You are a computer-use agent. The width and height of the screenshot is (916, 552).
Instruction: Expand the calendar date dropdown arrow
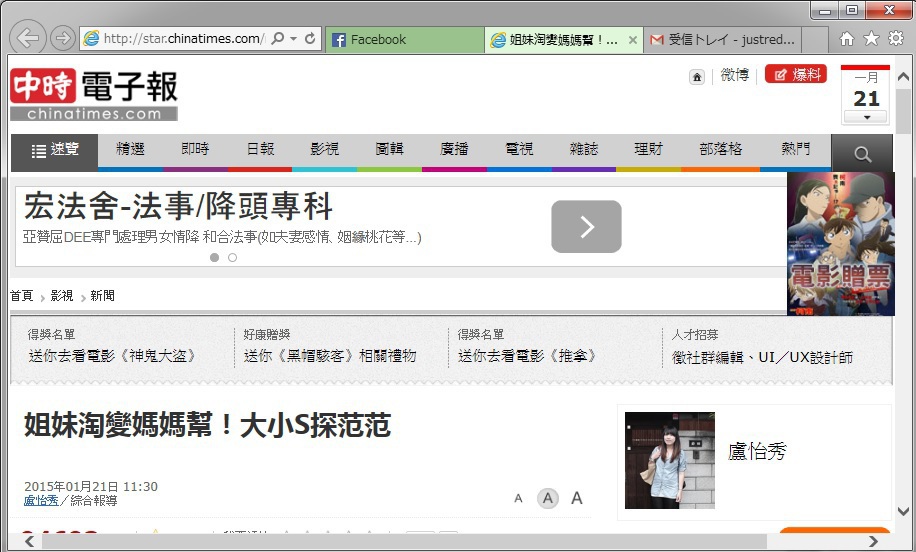pyautogui.click(x=865, y=117)
